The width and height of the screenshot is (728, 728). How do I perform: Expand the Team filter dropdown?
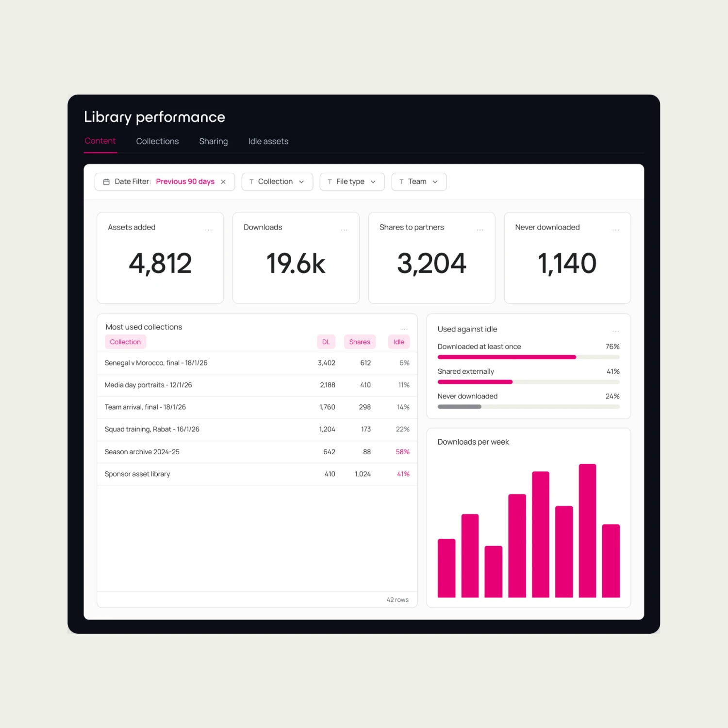tap(419, 182)
